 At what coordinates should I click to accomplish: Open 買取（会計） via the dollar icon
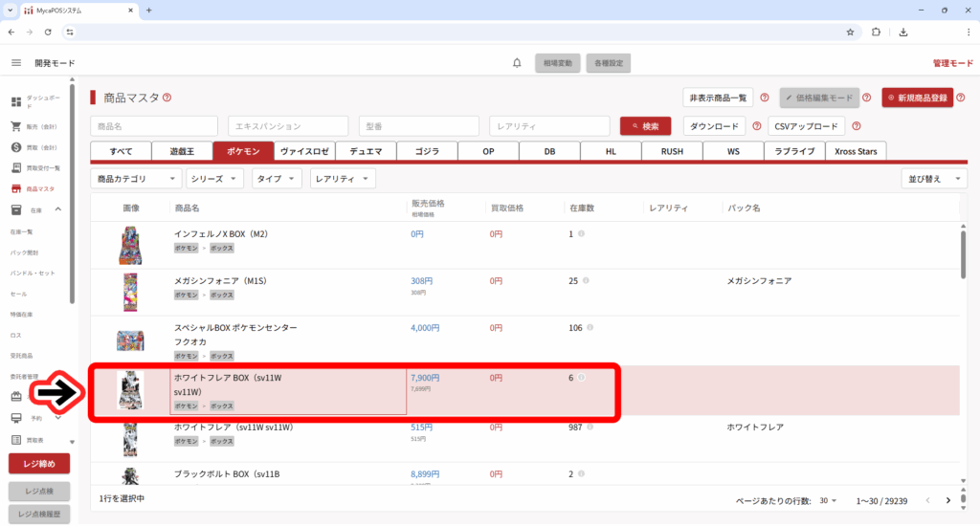pyautogui.click(x=16, y=147)
